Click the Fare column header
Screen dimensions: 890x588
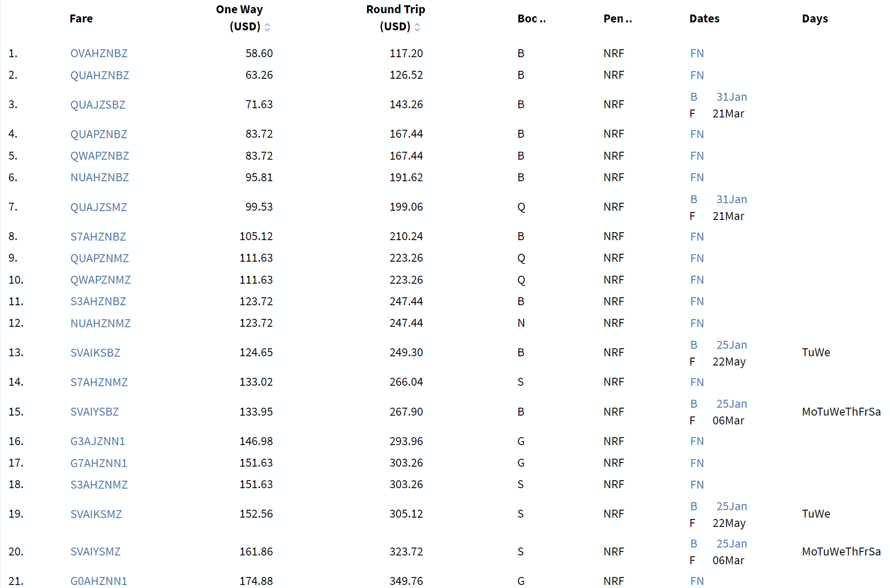click(81, 18)
